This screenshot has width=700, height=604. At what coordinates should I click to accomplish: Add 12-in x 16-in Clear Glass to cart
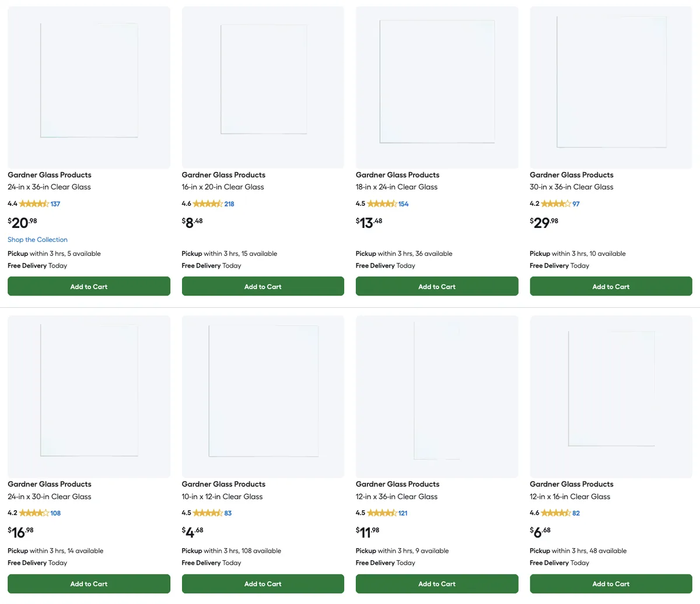(x=611, y=584)
